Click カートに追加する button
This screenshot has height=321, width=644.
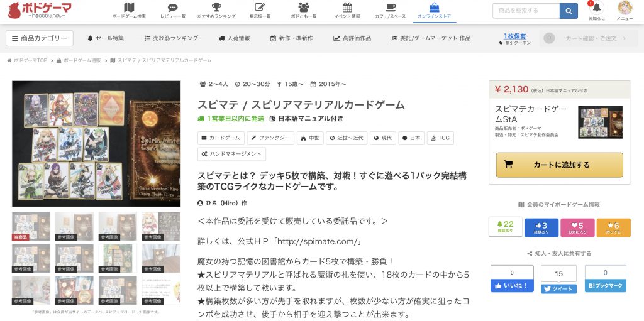point(559,165)
